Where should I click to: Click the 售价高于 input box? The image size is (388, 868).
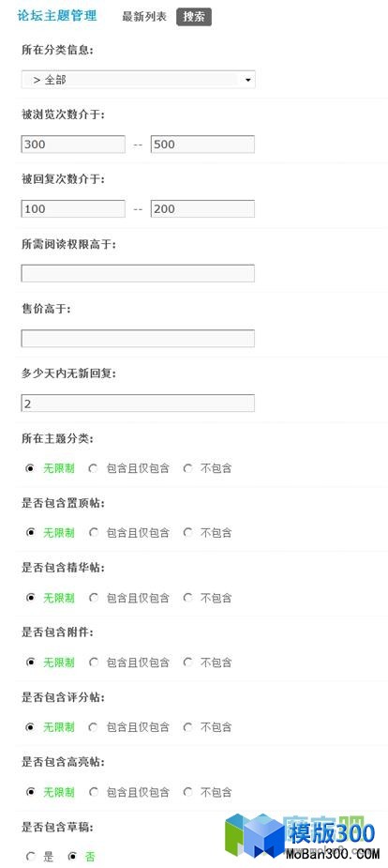[x=138, y=338]
